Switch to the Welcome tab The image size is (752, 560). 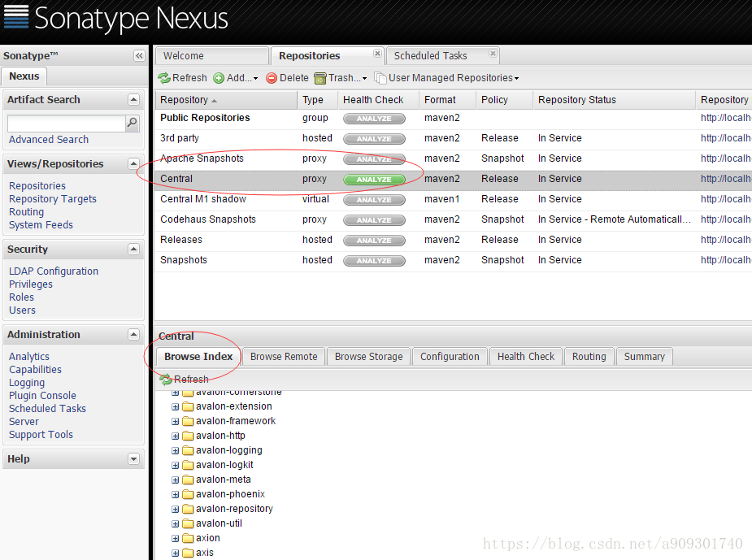pyautogui.click(x=211, y=55)
